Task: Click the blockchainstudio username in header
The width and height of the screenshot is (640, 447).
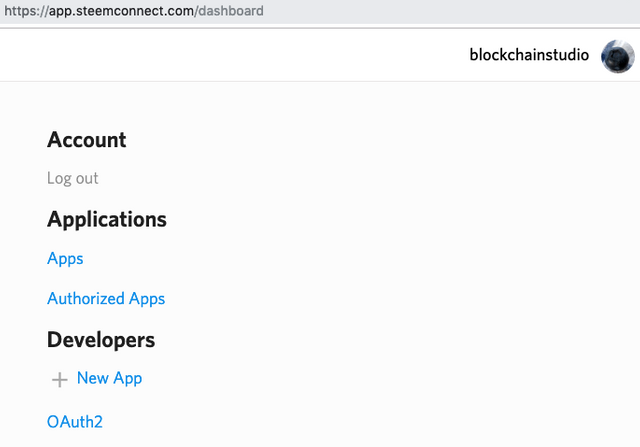Action: (529, 55)
